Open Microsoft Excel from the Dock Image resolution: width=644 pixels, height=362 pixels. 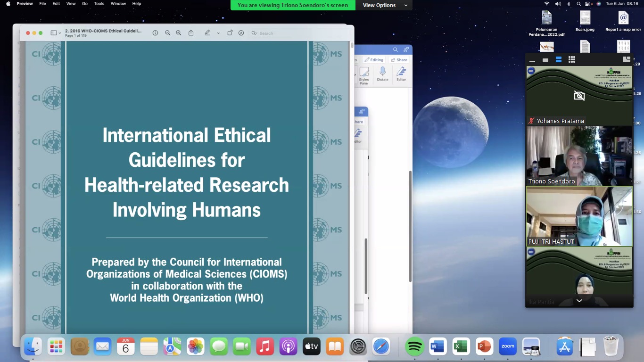click(x=461, y=347)
